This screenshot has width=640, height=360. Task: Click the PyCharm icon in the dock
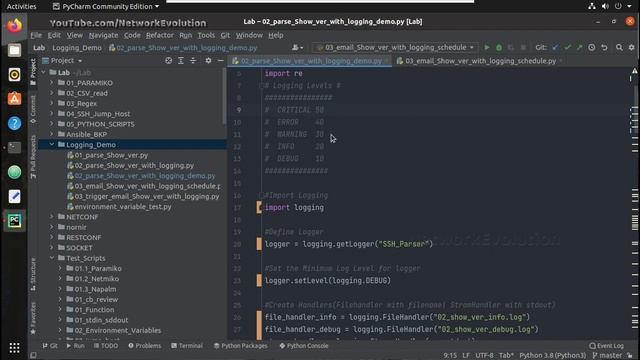(14, 221)
